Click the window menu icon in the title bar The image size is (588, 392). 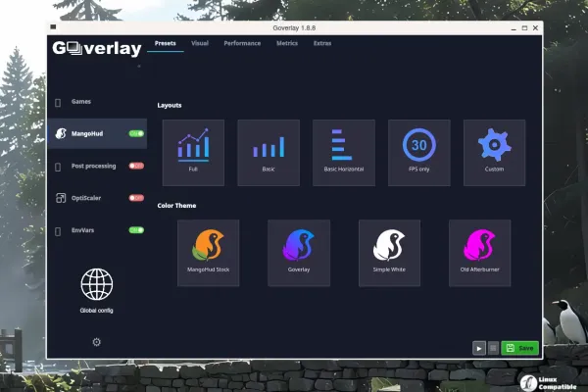point(53,27)
